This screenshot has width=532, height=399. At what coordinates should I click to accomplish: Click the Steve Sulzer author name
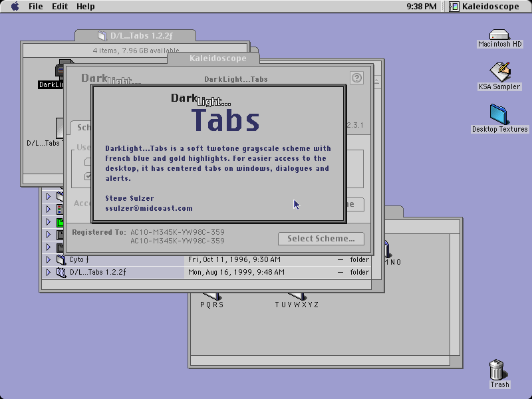(x=130, y=198)
